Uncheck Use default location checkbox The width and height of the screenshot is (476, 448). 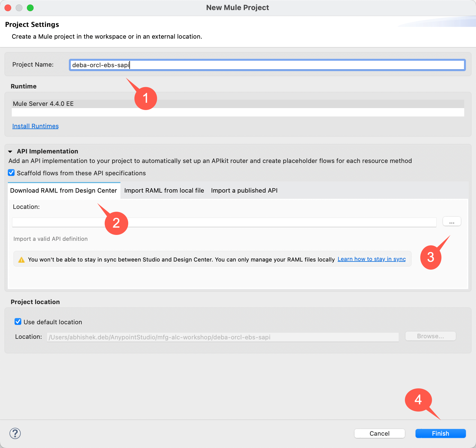tap(18, 322)
